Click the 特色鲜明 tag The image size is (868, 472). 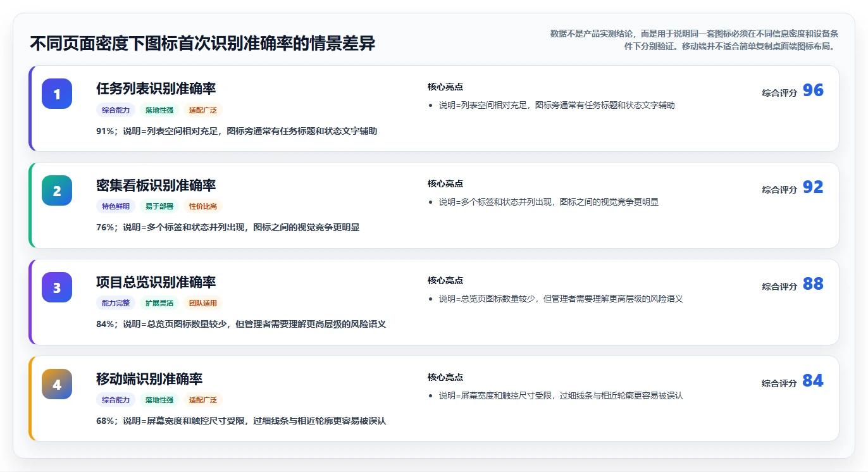[116, 206]
